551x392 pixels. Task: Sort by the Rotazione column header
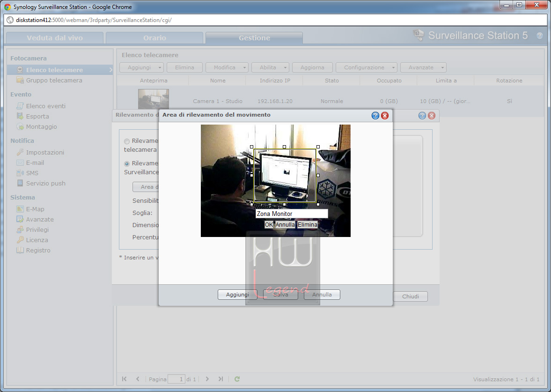(x=509, y=81)
